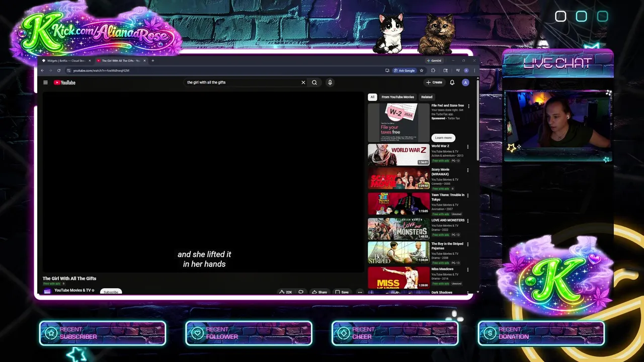Screen dimensions: 644x362
Task: Click the light blue overlay square
Action: click(581, 17)
